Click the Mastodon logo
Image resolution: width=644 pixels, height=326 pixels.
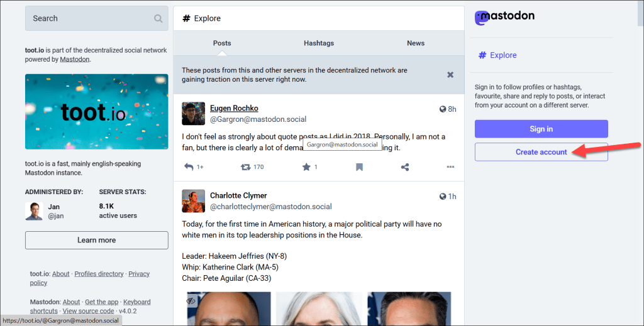click(505, 17)
